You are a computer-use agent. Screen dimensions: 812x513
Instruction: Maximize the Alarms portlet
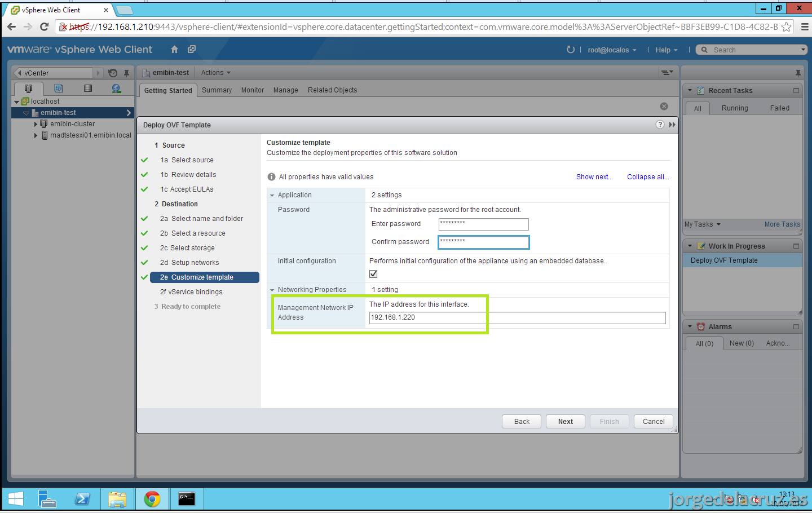pyautogui.click(x=796, y=326)
